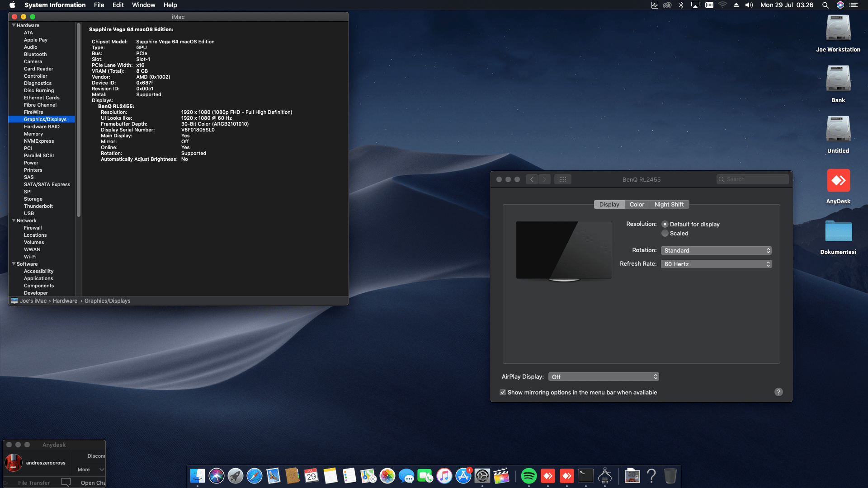Screen dimensions: 868x488
Task: Select Thunderbolt in the sidebar
Action: (38, 206)
